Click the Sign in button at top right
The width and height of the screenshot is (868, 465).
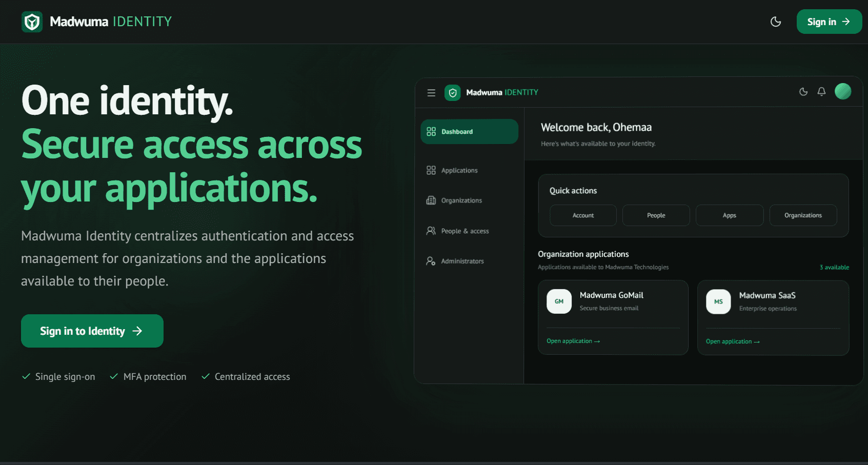click(x=829, y=22)
